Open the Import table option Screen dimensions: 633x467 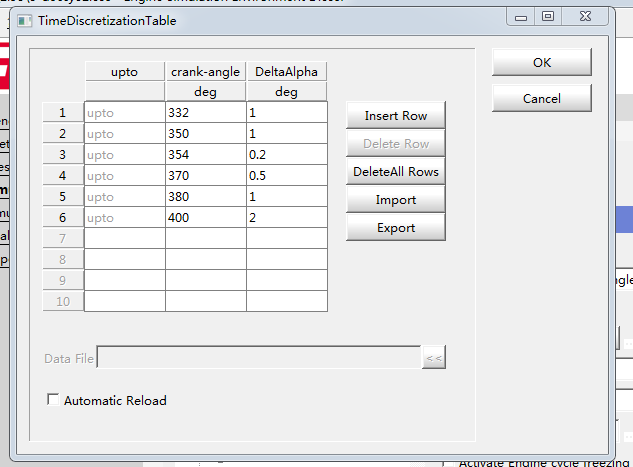(395, 200)
